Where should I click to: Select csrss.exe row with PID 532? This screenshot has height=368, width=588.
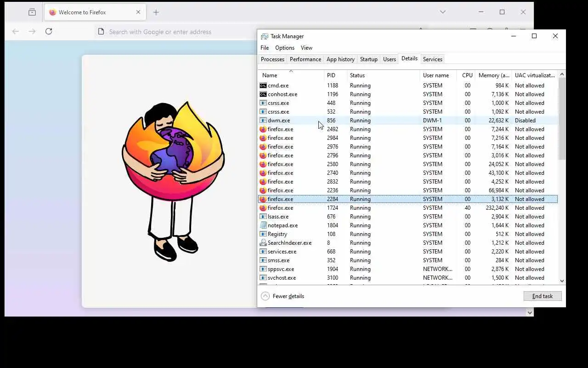(408, 112)
